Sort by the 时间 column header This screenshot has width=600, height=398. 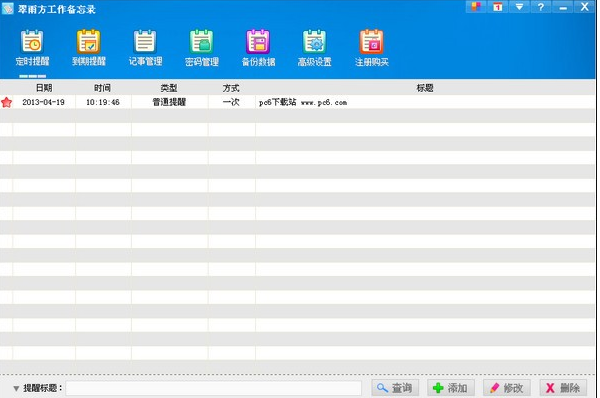[103, 88]
